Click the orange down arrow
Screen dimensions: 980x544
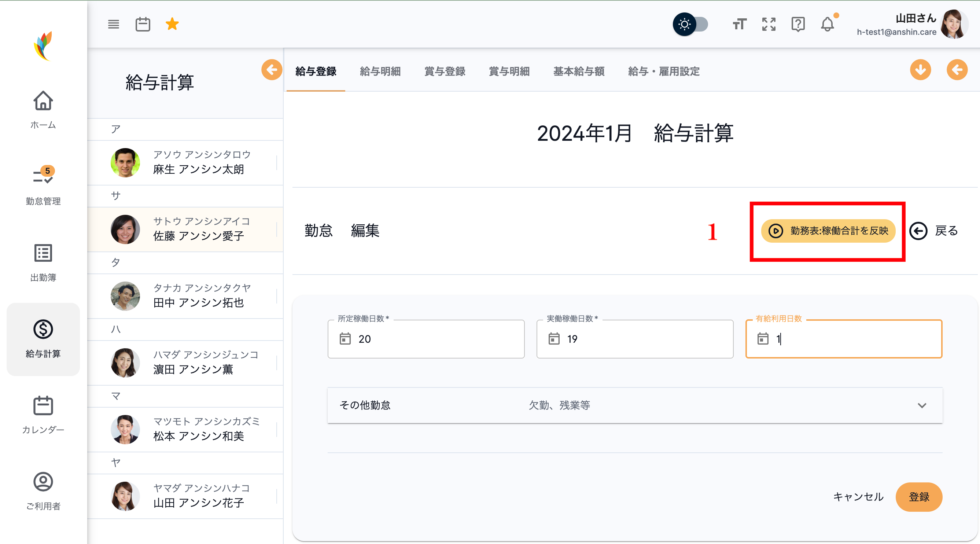(x=920, y=70)
